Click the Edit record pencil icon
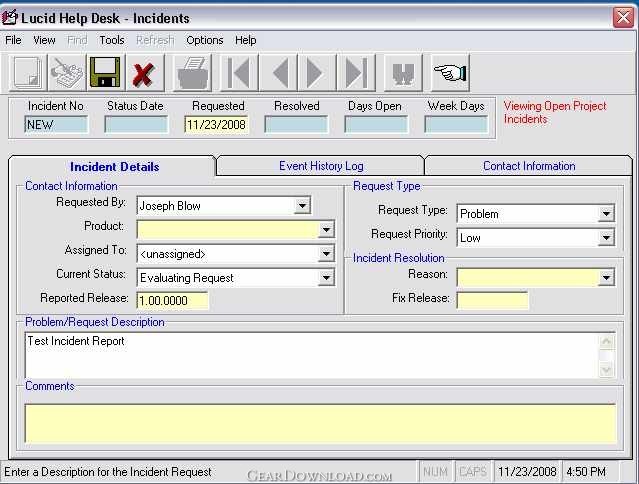639x484 pixels. (66, 73)
